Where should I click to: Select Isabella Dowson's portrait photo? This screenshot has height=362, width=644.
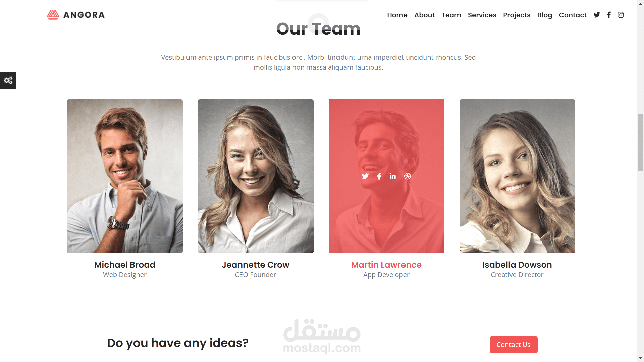(x=517, y=176)
